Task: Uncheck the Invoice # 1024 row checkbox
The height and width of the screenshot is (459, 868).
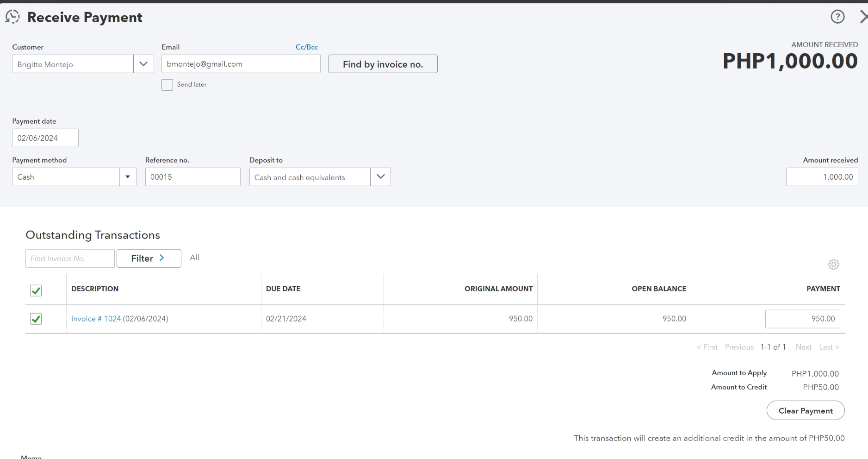Action: (36, 319)
